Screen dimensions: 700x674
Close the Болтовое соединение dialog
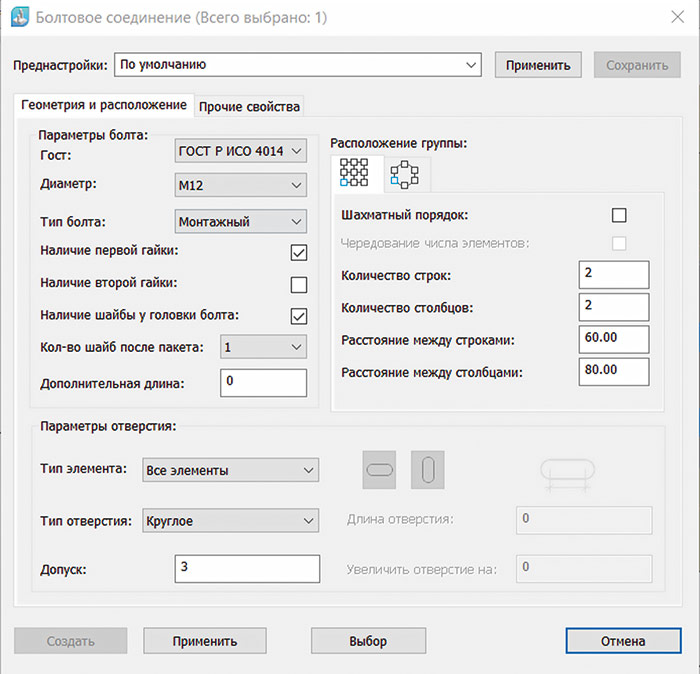[x=678, y=17]
